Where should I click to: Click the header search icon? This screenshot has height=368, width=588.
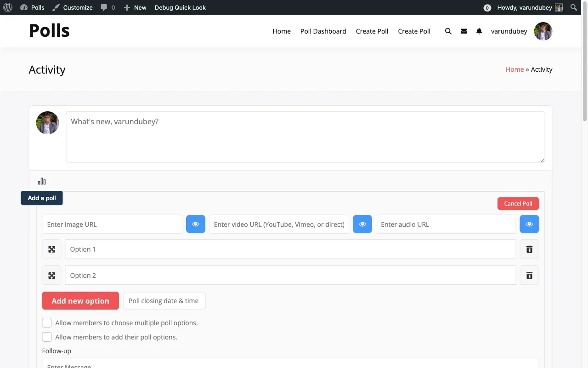pyautogui.click(x=448, y=31)
